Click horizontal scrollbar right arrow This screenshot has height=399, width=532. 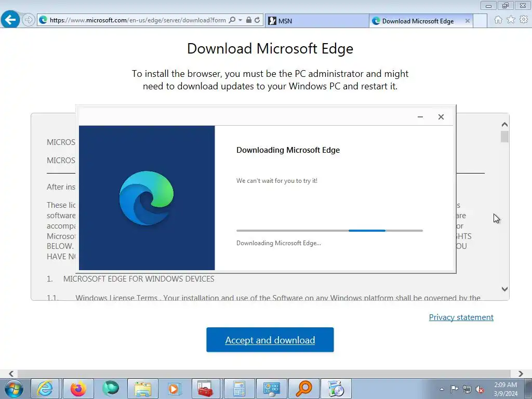point(521,374)
